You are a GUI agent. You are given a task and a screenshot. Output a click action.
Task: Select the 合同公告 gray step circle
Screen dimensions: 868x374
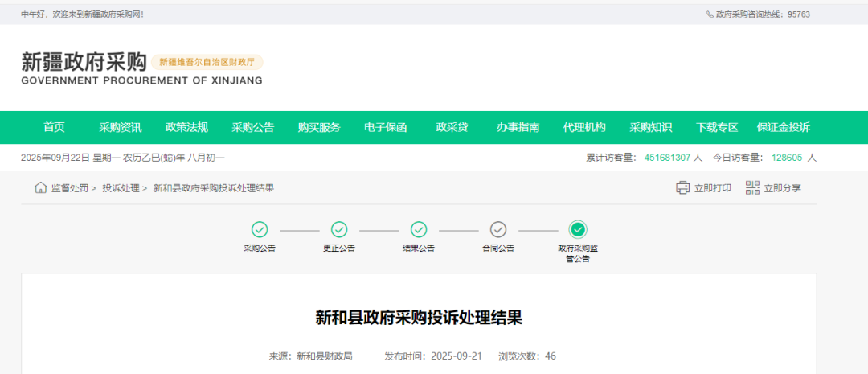tap(498, 229)
